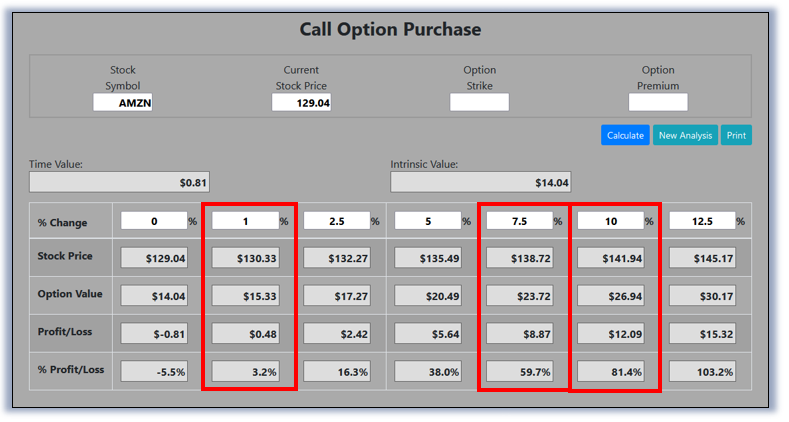Click the $141.94 stock price cell
The height and width of the screenshot is (422, 789).
pos(611,258)
